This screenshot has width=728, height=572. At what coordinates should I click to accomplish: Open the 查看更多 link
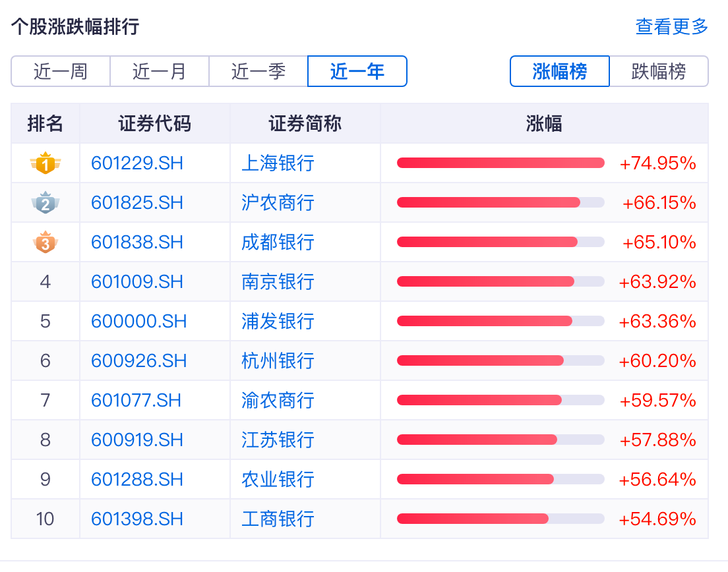[671, 26]
